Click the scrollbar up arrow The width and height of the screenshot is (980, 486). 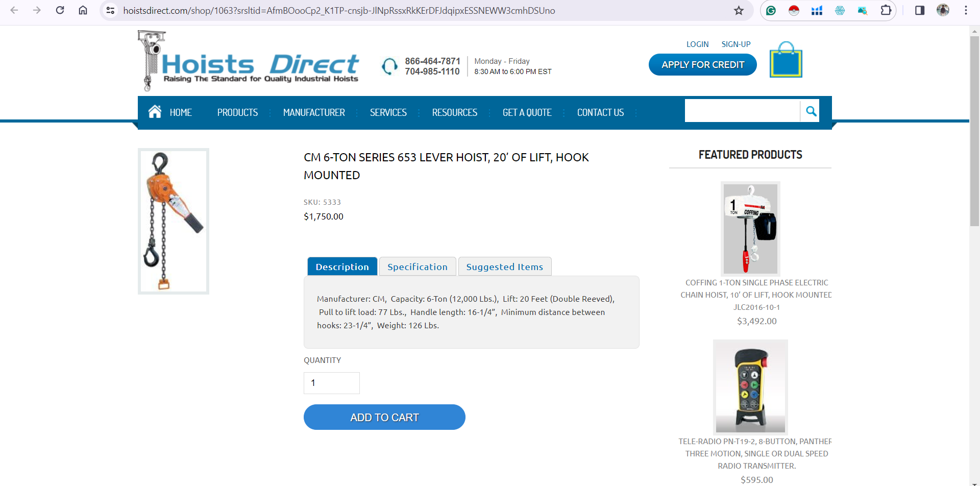(974, 31)
